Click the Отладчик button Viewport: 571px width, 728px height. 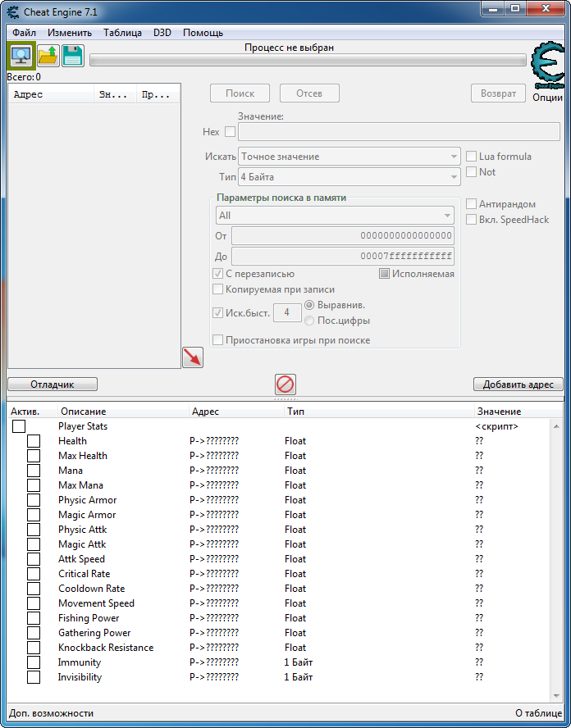pyautogui.click(x=53, y=384)
